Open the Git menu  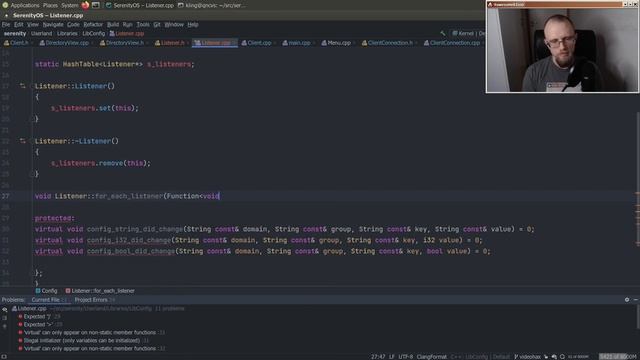point(157,24)
